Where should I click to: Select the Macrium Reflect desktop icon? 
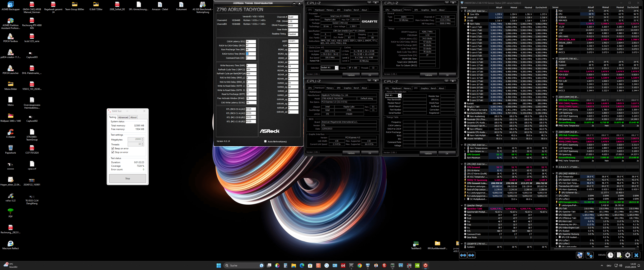pos(10,245)
